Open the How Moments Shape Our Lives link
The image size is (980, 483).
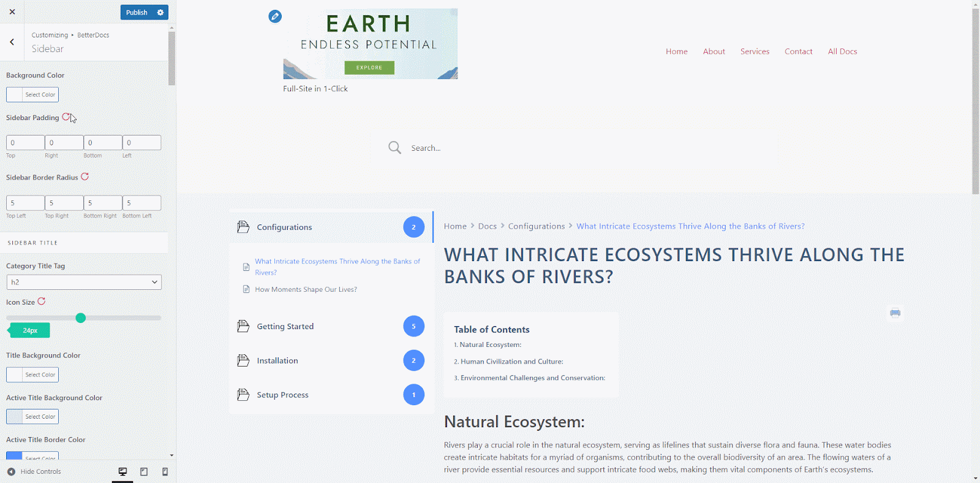point(306,289)
